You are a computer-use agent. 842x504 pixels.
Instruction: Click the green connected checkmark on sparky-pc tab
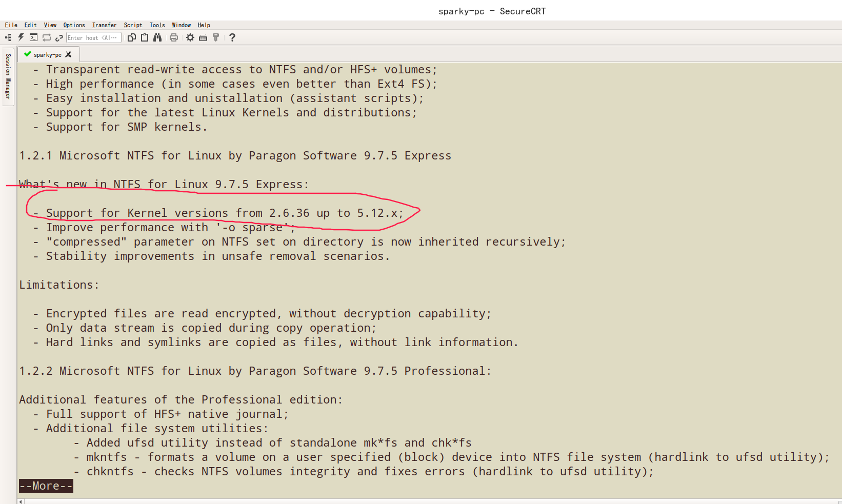coord(28,54)
